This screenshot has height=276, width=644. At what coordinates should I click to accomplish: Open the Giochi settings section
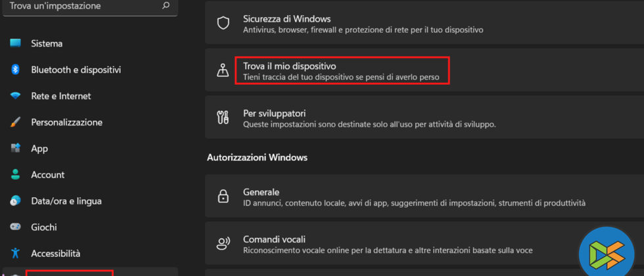coord(44,227)
